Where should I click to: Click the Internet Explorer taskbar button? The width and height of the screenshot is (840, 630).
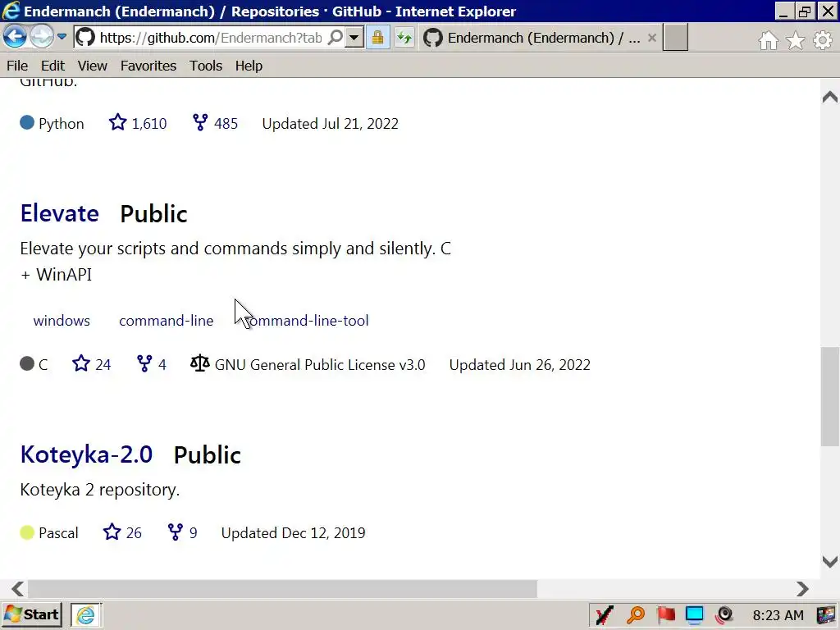tap(85, 614)
